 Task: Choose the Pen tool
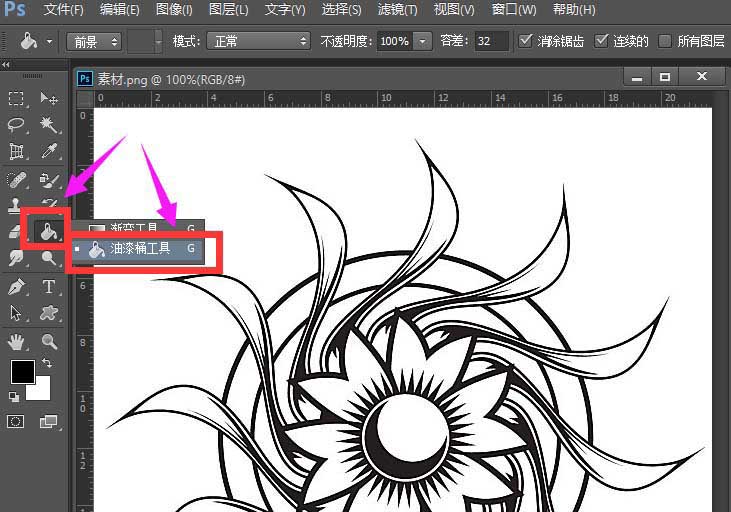point(17,287)
